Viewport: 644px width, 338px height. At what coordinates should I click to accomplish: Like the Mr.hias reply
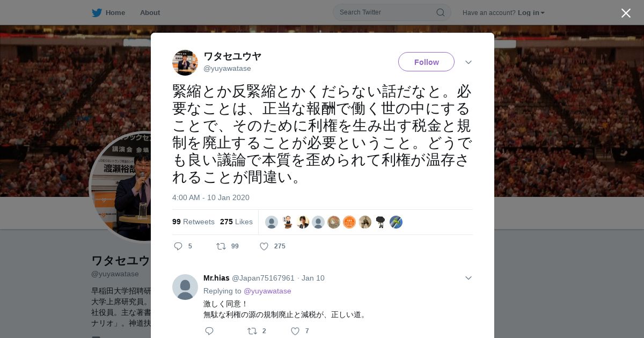pyautogui.click(x=295, y=331)
